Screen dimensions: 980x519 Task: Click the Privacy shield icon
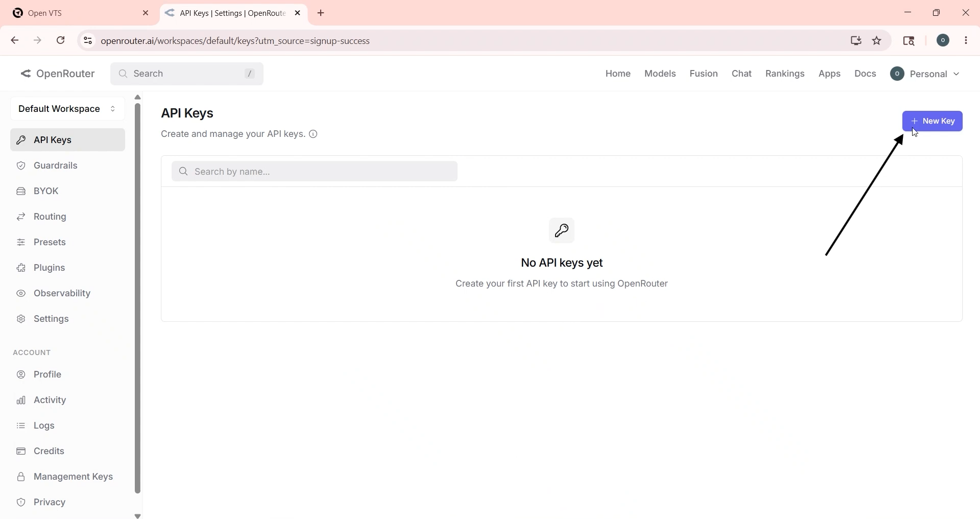click(x=21, y=503)
